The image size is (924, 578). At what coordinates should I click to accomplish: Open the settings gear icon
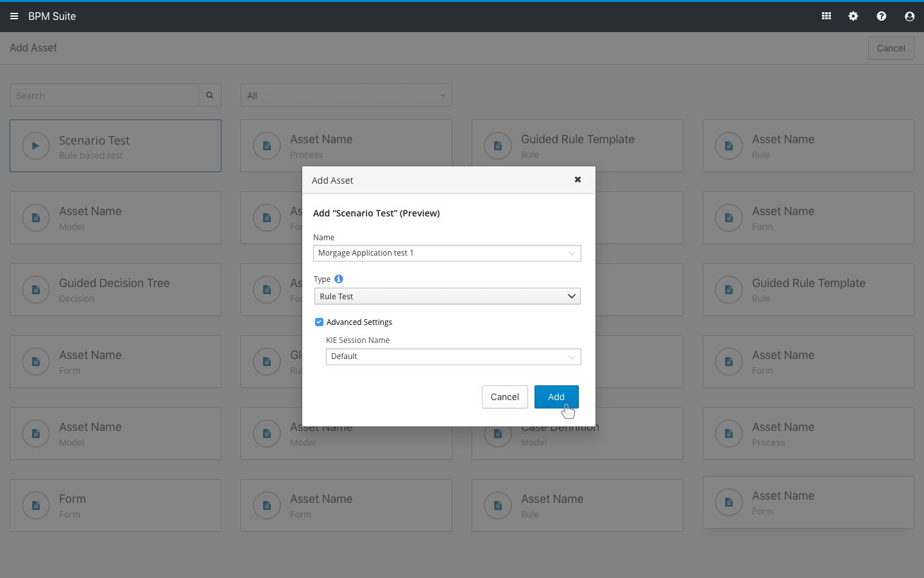[853, 16]
